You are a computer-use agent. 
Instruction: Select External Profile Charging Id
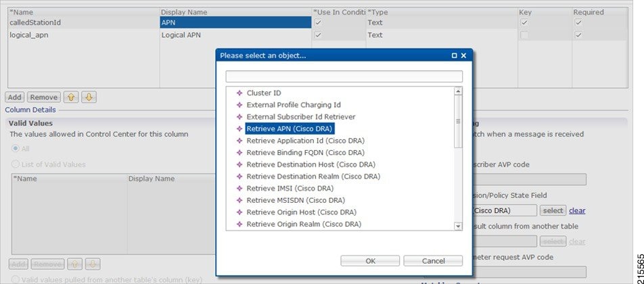coord(294,105)
